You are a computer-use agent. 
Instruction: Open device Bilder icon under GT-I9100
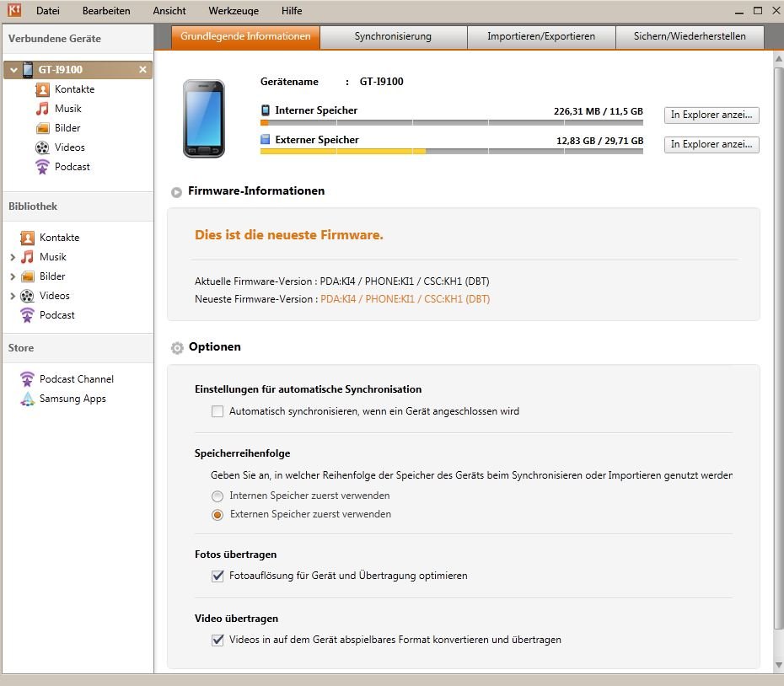[42, 128]
